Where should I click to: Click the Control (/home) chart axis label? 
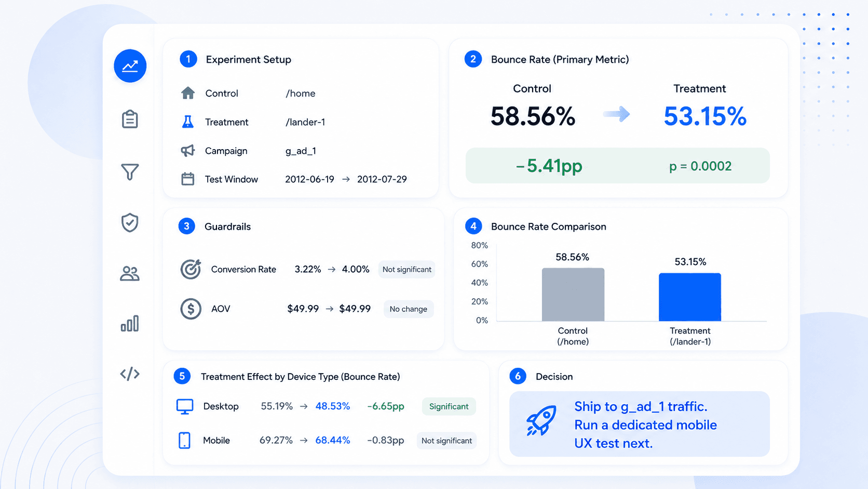[x=573, y=336]
